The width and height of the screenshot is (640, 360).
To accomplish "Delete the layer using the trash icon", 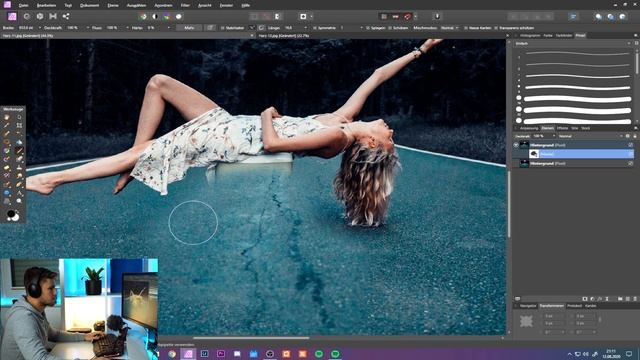I will [x=635, y=299].
